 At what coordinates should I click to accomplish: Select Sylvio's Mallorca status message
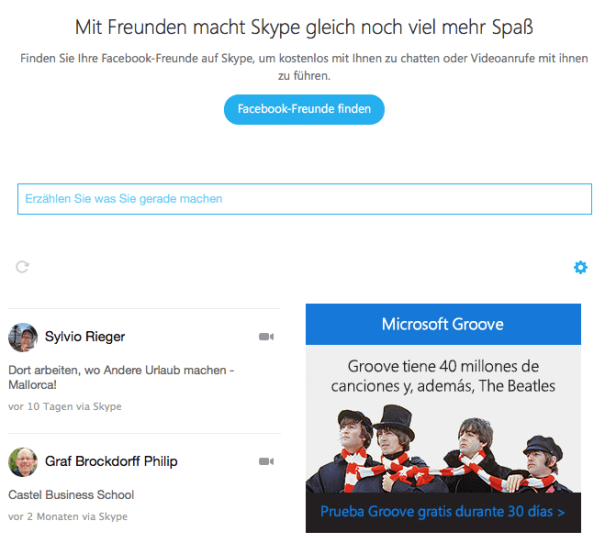120,377
